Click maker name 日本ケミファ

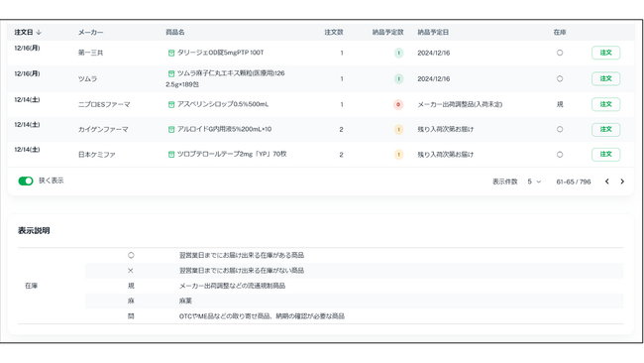point(96,155)
